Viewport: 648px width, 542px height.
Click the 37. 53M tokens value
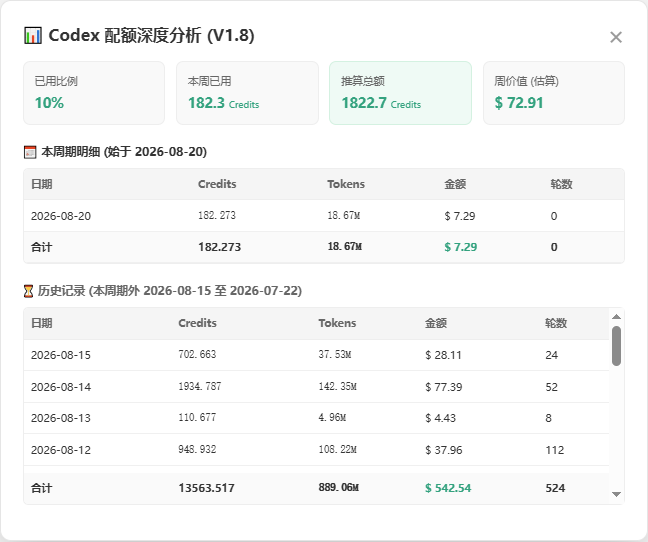[x=335, y=354]
